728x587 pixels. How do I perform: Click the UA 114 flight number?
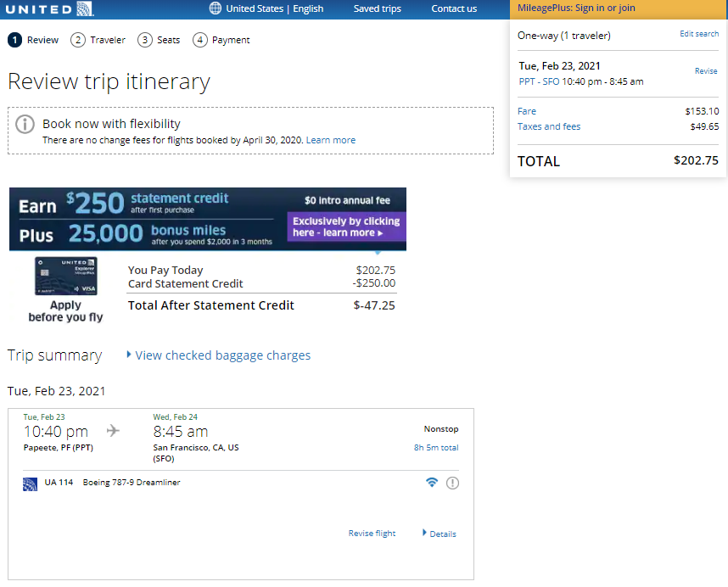coord(59,482)
